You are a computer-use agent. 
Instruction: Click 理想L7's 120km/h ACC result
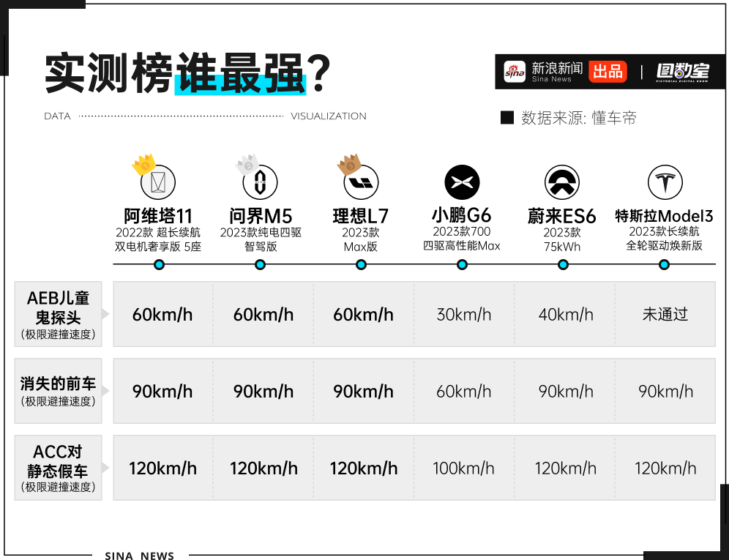364,468
